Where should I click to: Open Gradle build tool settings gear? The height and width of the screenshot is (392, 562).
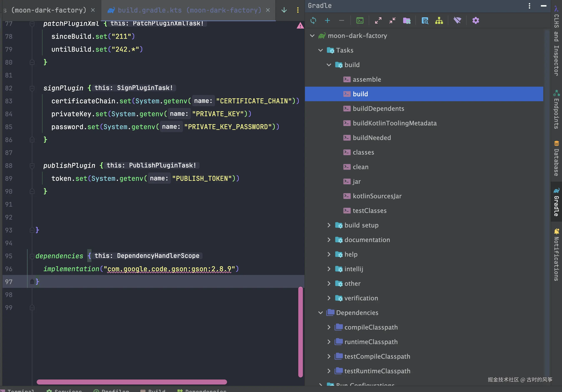pos(476,21)
